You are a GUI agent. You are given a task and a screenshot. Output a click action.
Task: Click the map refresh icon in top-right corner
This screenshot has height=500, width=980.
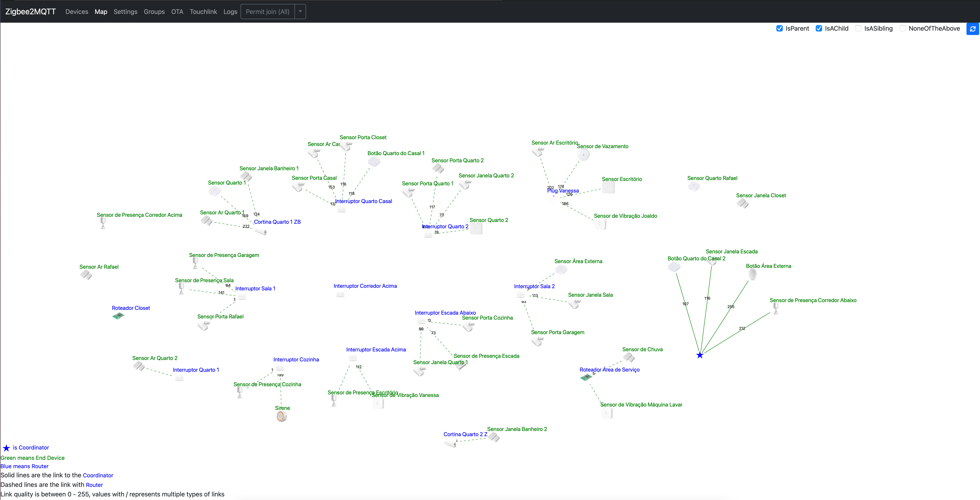973,28
